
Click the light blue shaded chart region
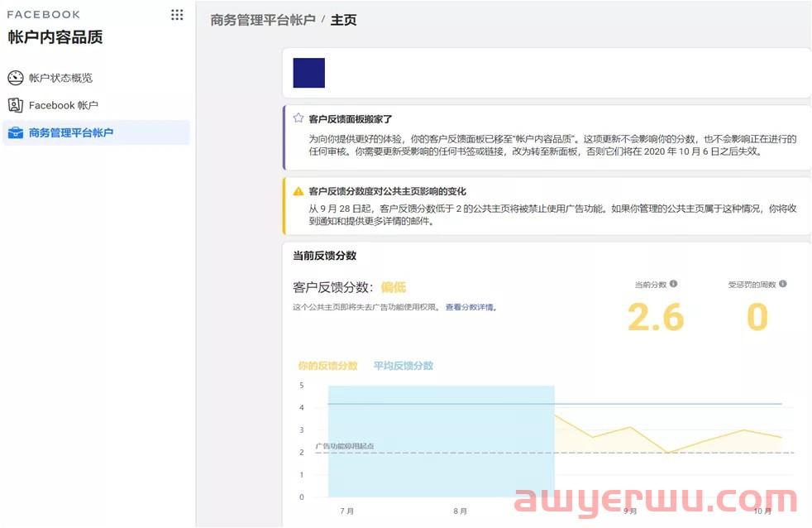(442, 441)
